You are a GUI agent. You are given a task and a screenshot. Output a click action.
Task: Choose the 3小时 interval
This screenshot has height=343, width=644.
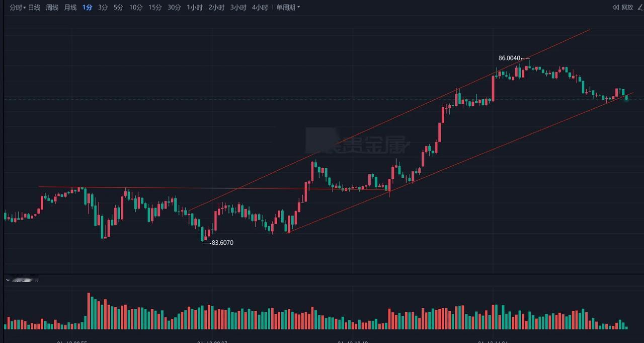[x=238, y=8]
